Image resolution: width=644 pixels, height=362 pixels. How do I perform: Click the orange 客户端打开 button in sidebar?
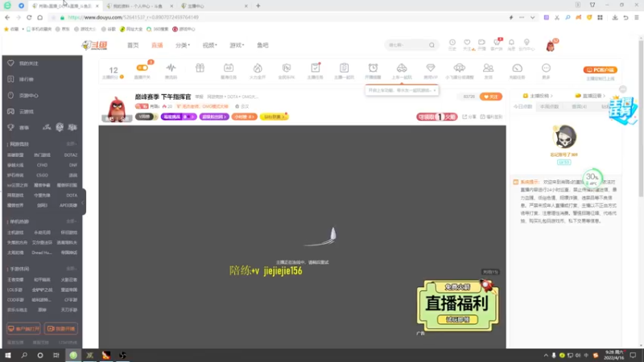point(23,329)
